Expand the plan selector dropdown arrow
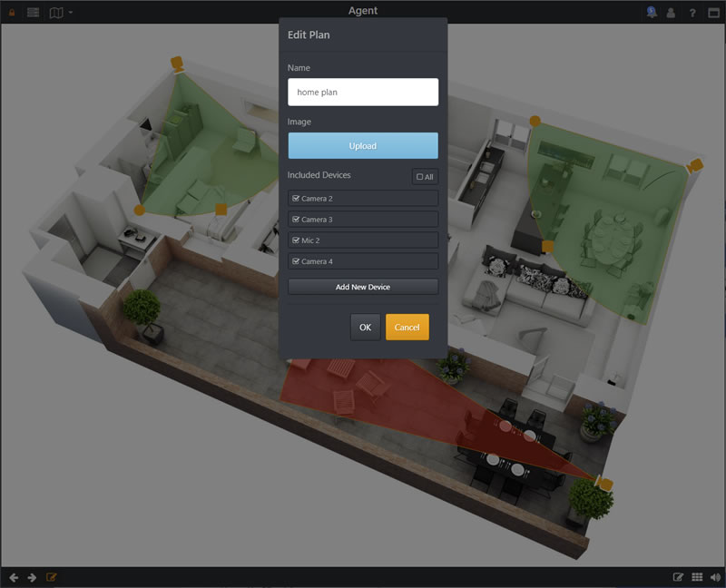Viewport: 726px width, 588px height. [71, 12]
